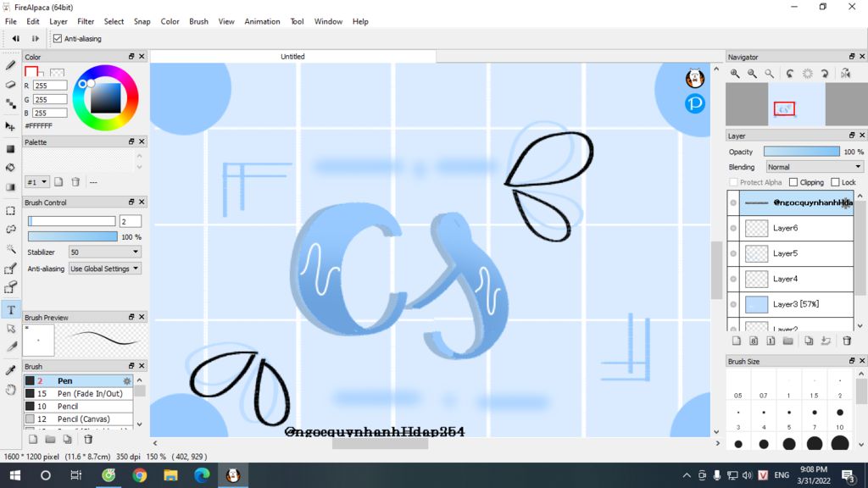Image resolution: width=868 pixels, height=488 pixels.
Task: Select the rectangular Select tool
Action: coord(10,211)
